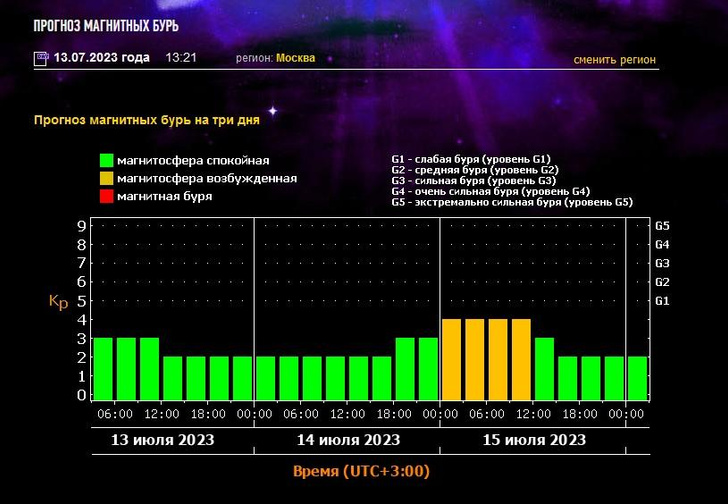Click the date label 14 июля 2023
Screen dimensions: 728x504
[x=348, y=440]
